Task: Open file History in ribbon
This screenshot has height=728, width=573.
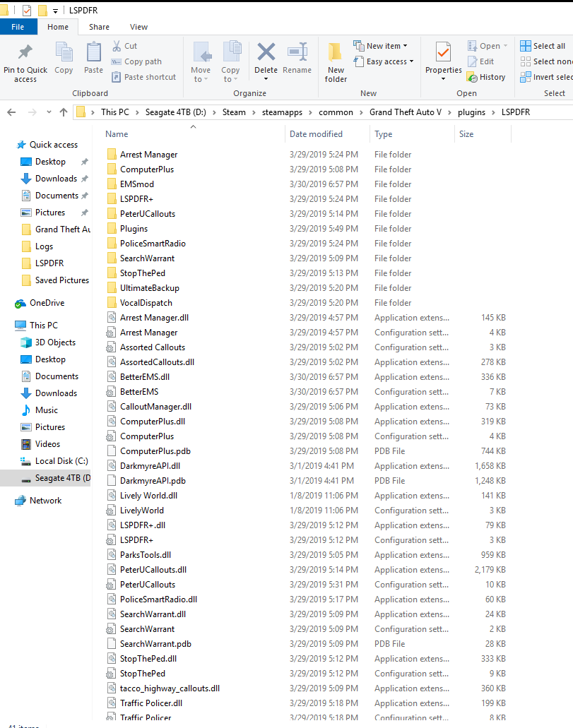Action: tap(486, 77)
